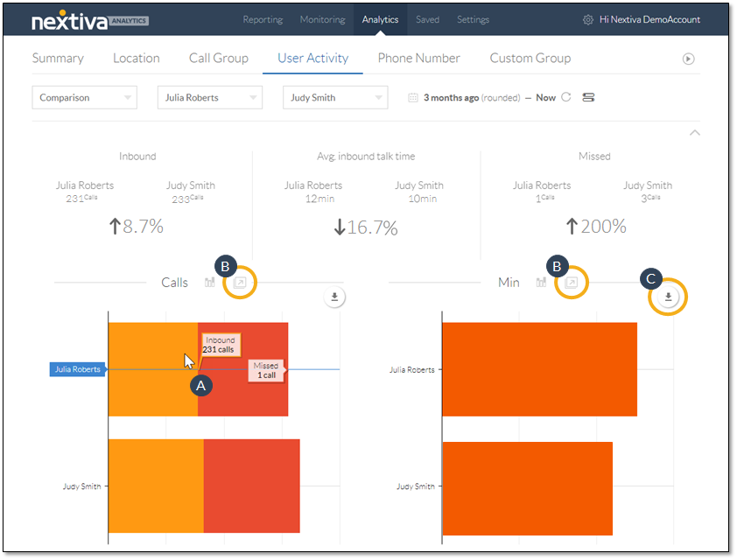Open the Monitoring menu

pos(322,20)
